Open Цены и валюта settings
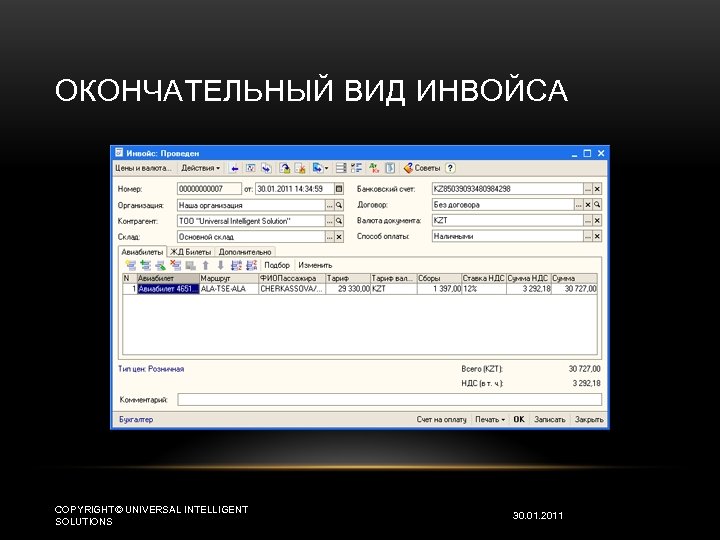Viewport: 720px width, 540px height. [x=143, y=169]
